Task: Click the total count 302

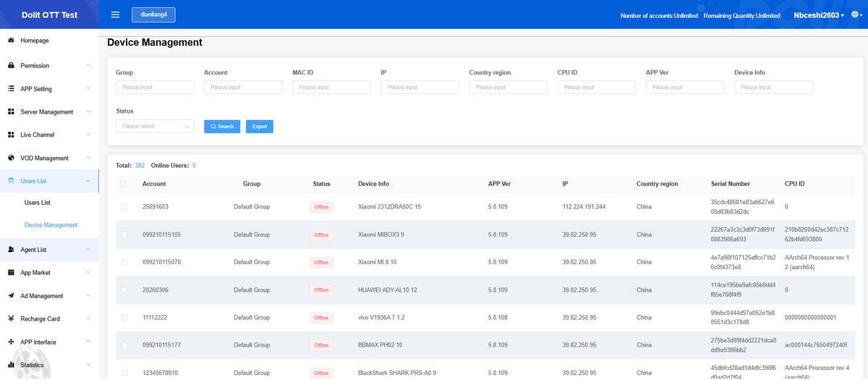Action: tap(140, 166)
